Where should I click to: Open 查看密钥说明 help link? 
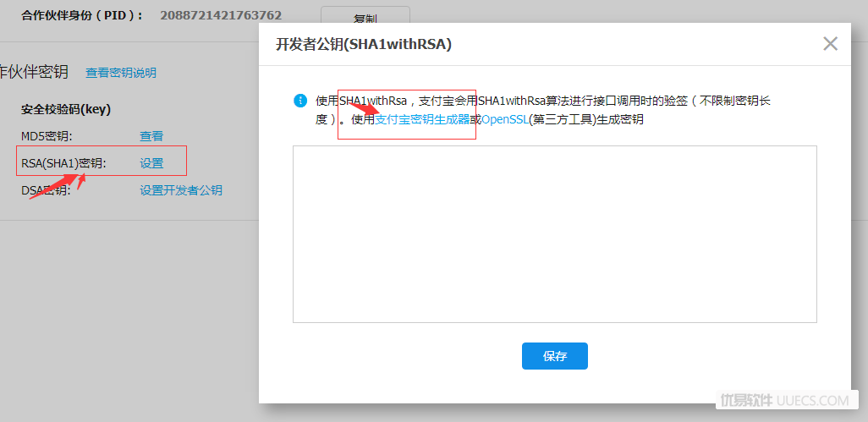tap(121, 73)
